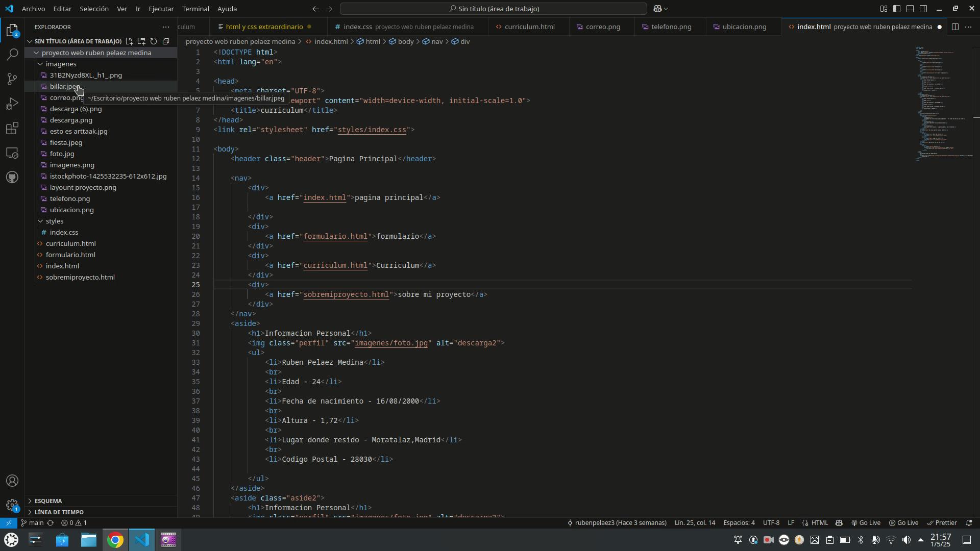Go back with the navigation arrow
This screenshot has width=980, height=551.
315,9
